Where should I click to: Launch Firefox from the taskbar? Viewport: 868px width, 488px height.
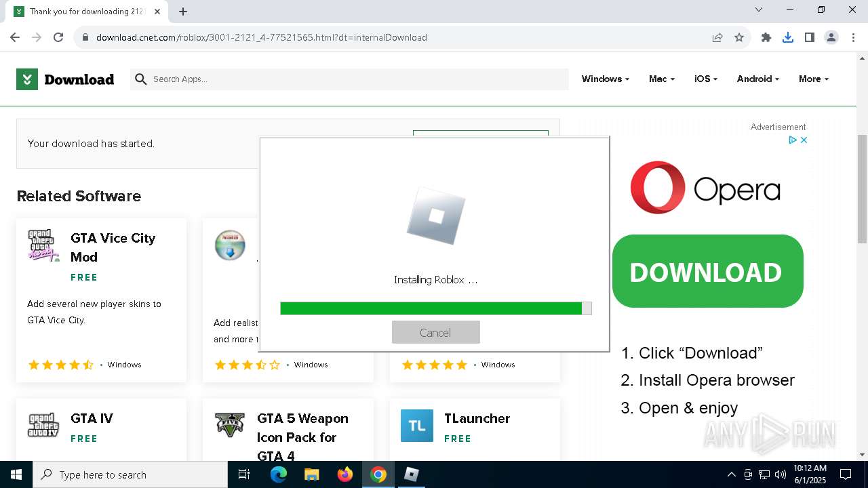pyautogui.click(x=345, y=474)
